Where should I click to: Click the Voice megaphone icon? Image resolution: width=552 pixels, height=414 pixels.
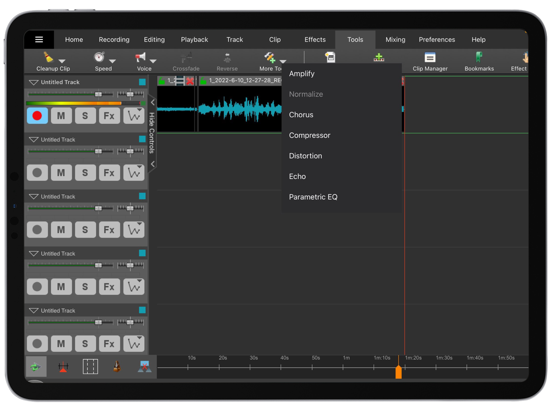pos(140,57)
